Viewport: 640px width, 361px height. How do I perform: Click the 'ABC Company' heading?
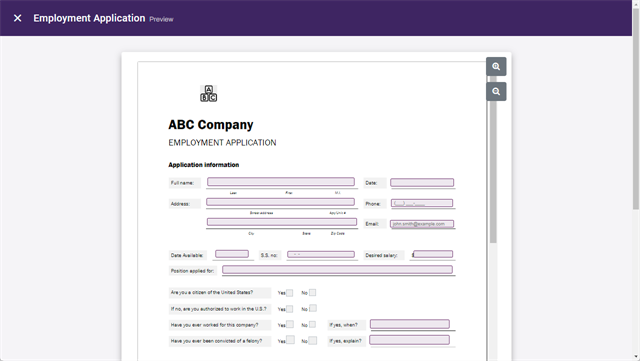[x=211, y=125]
